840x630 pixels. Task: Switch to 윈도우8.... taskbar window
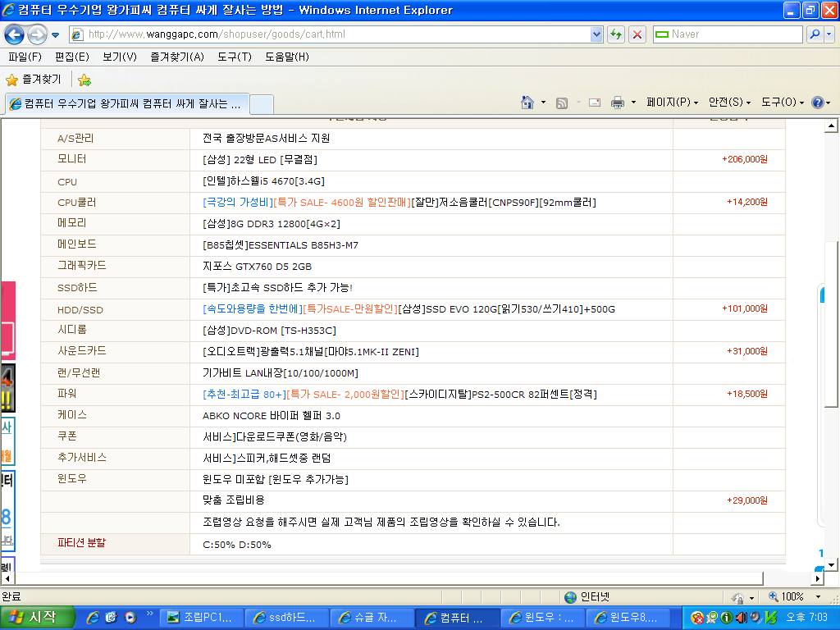pyautogui.click(x=628, y=618)
